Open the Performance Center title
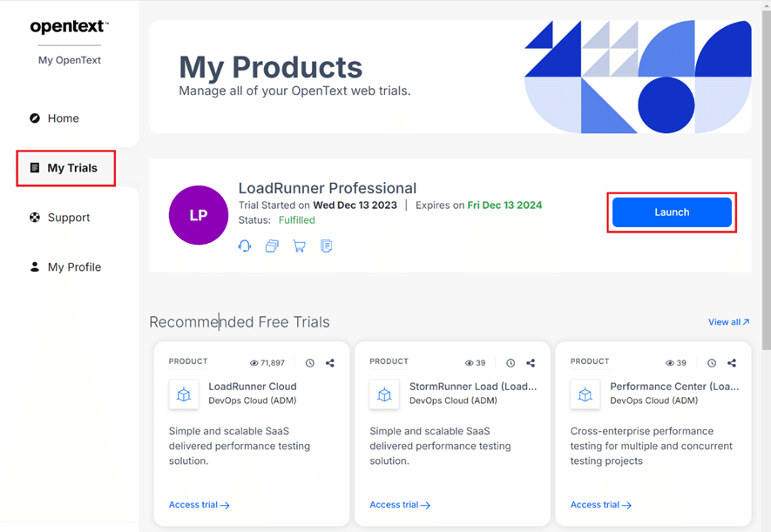The image size is (771, 532). pyautogui.click(x=674, y=387)
